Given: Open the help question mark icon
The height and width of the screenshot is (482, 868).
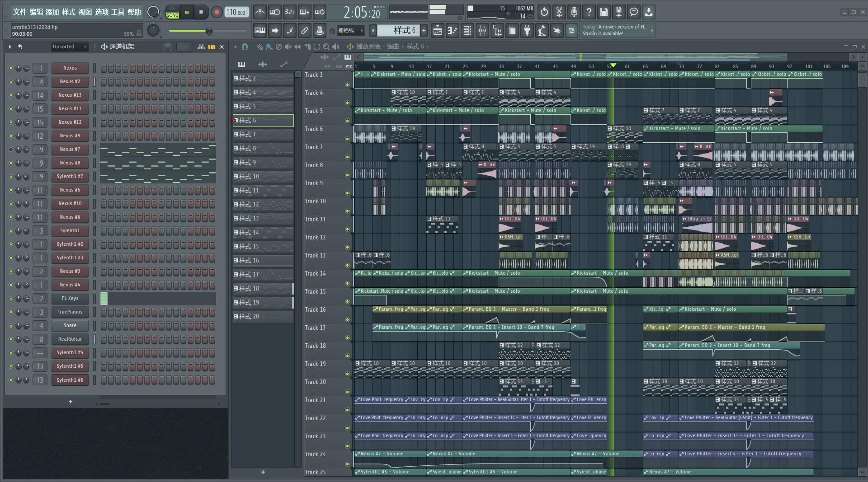Looking at the screenshot, I should [589, 12].
